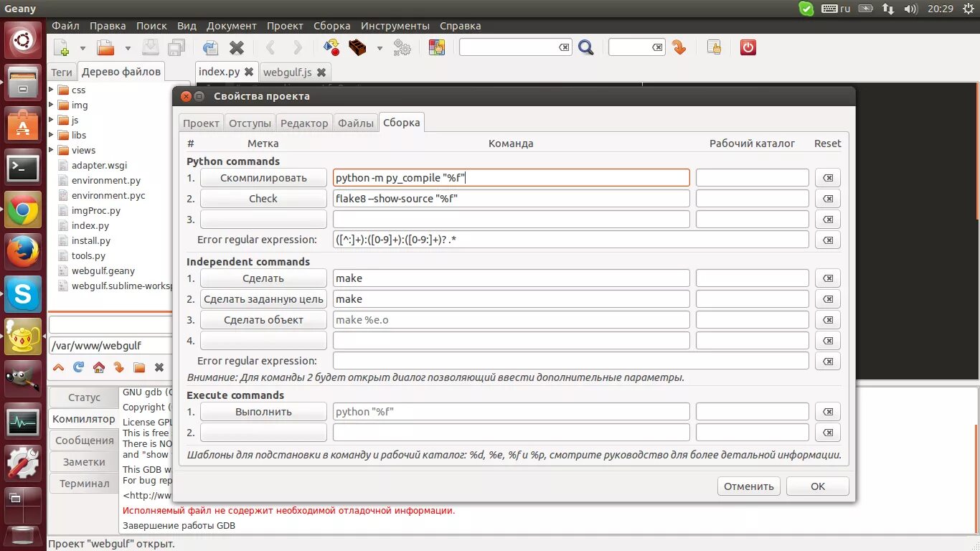Click the brick build icon in toolbar
This screenshot has height=551, width=980.
pos(357,48)
